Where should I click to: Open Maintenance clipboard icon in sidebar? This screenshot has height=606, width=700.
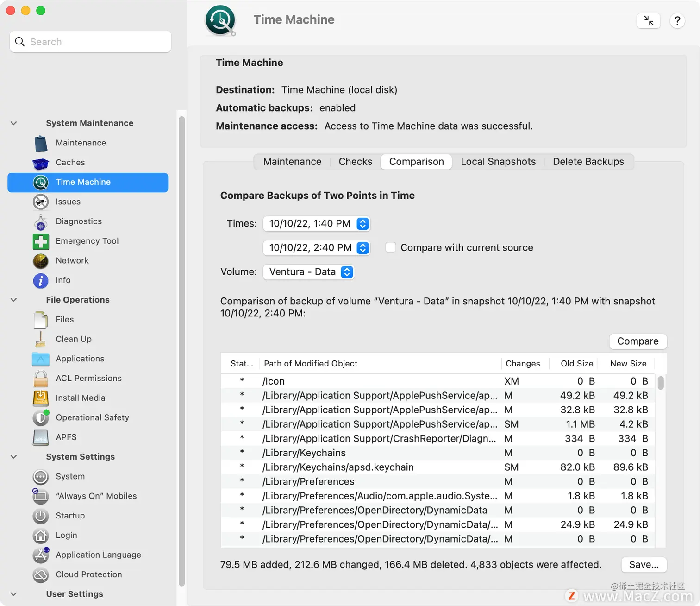41,143
